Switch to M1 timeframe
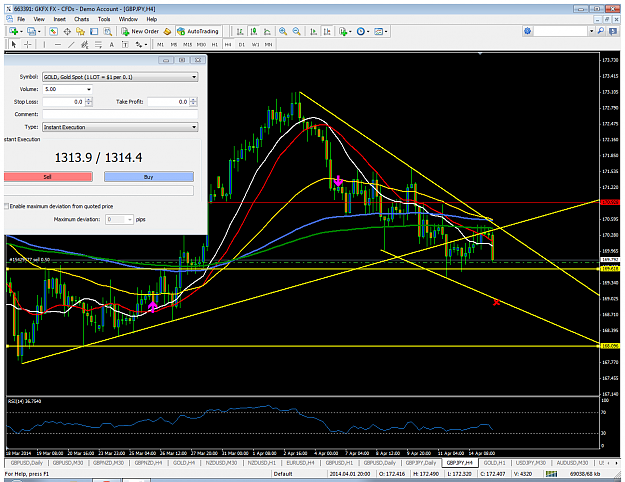Viewport: 625px width, 482px height. (160, 44)
